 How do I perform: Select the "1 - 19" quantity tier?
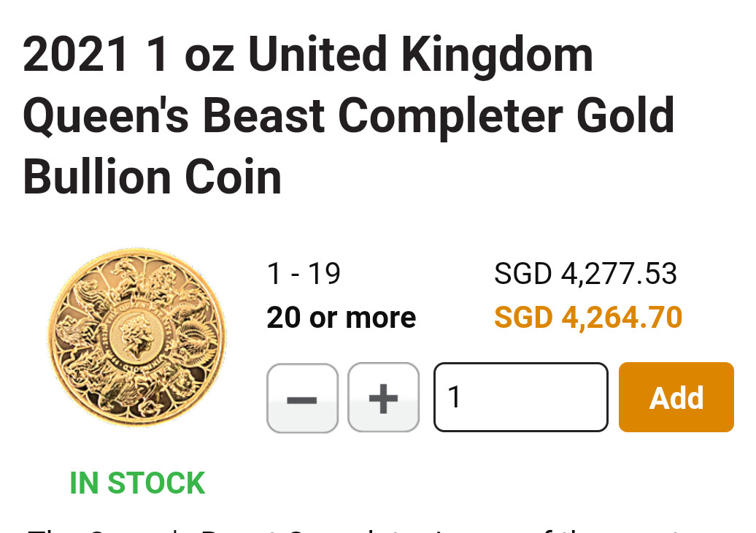point(304,275)
